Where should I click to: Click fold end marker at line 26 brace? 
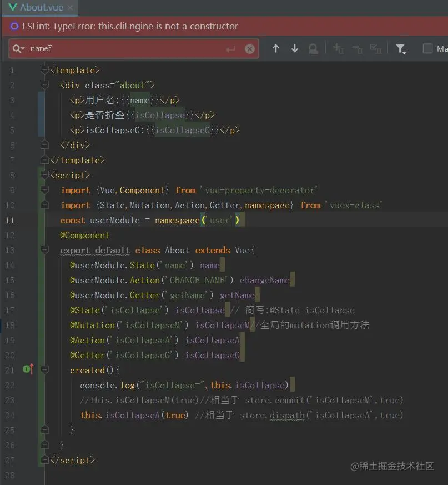pyautogui.click(x=45, y=445)
